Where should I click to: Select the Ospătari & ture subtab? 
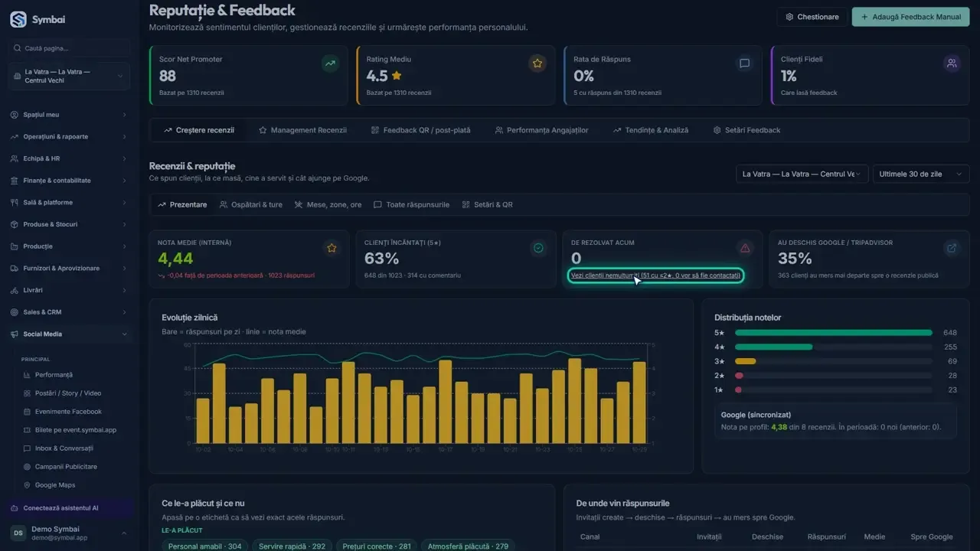coord(251,205)
